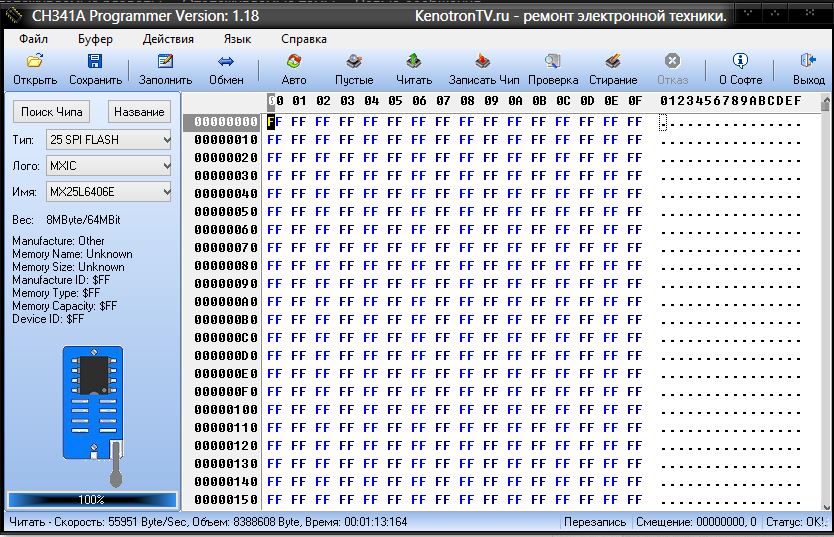Open the О Софте (About) info icon
This screenshot has width=834, height=537.
[740, 62]
